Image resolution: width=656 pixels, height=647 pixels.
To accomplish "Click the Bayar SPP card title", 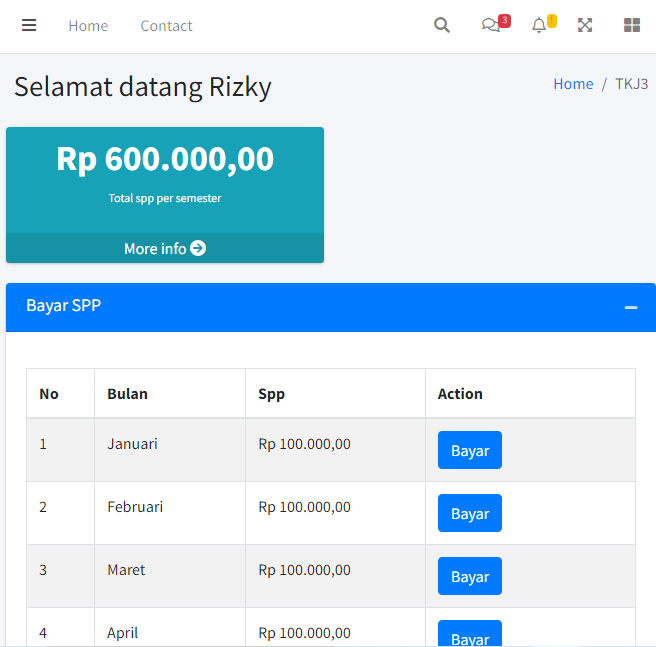I will pyautogui.click(x=63, y=306).
